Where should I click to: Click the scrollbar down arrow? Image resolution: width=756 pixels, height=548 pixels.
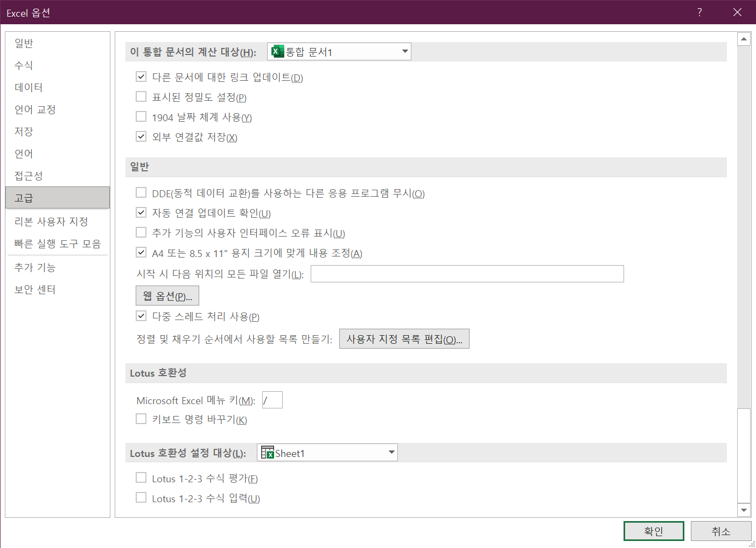744,510
